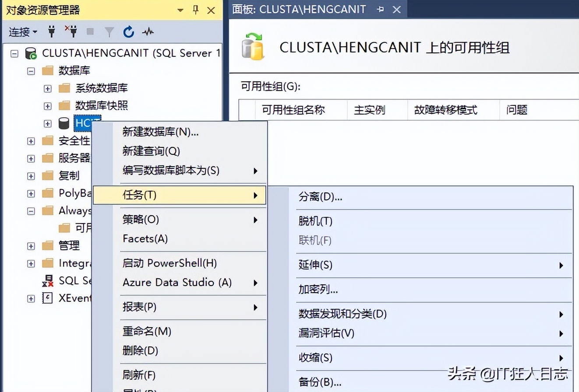Choose 删除(D) from context menu
This screenshot has width=579, height=392.
180,350
